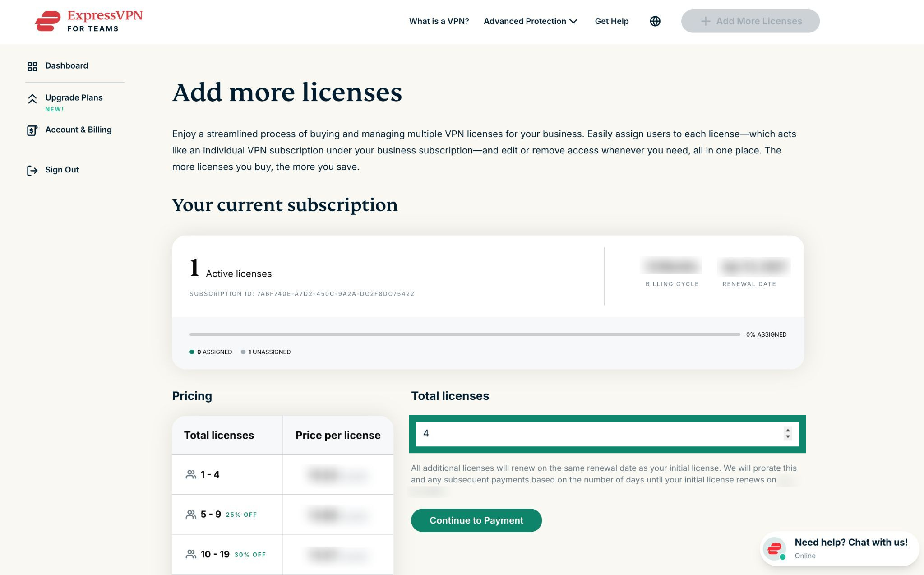Click the Sign Out arrow icon
The height and width of the screenshot is (575, 924).
pyautogui.click(x=32, y=170)
